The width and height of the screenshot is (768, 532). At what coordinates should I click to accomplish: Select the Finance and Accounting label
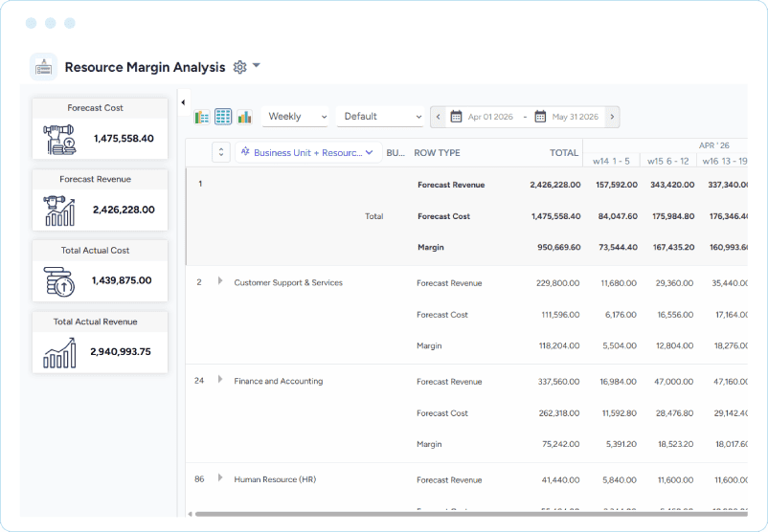[279, 381]
